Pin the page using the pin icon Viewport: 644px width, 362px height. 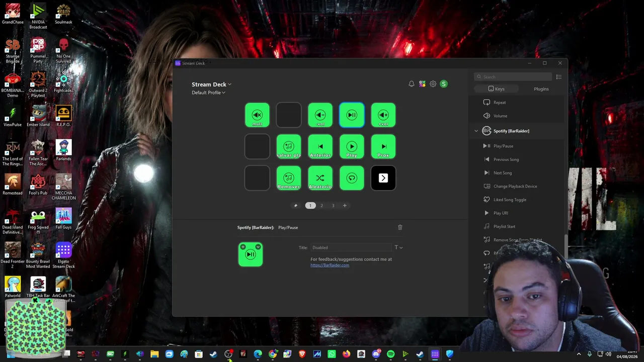(295, 206)
